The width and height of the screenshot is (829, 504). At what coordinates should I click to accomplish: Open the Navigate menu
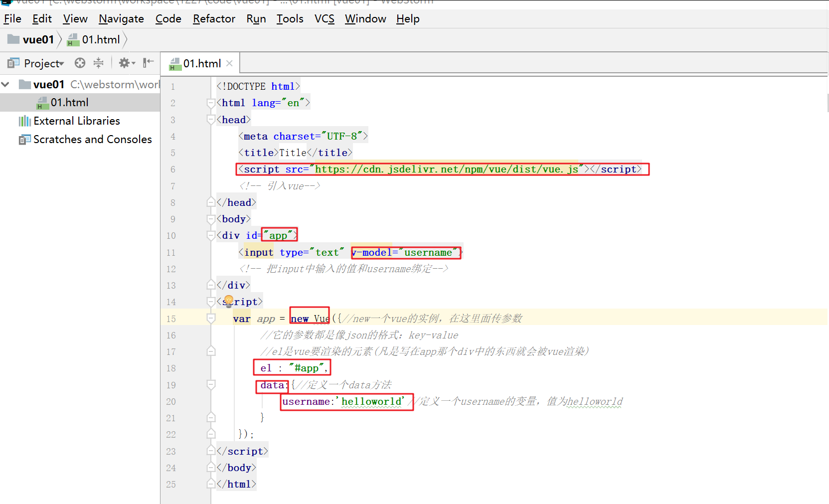121,19
